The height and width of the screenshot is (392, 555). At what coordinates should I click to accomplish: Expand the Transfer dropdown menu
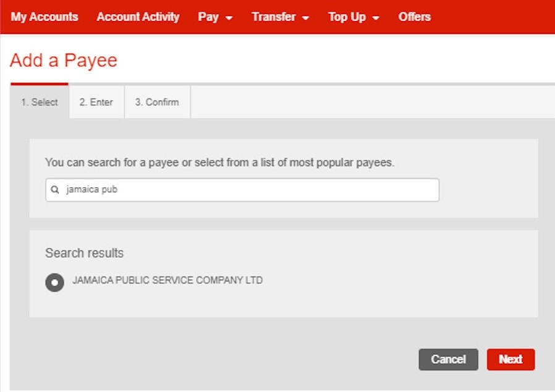pos(281,17)
